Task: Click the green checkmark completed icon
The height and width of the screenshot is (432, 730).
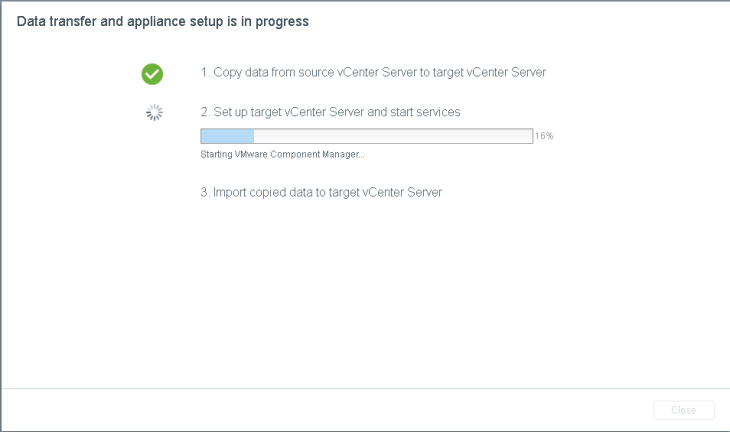Action: (x=152, y=73)
